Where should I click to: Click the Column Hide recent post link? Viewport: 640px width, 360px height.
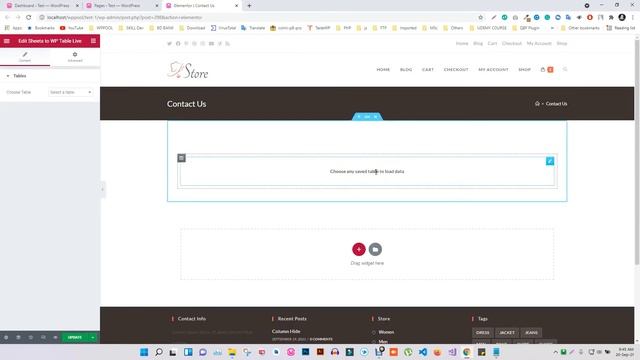(286, 331)
